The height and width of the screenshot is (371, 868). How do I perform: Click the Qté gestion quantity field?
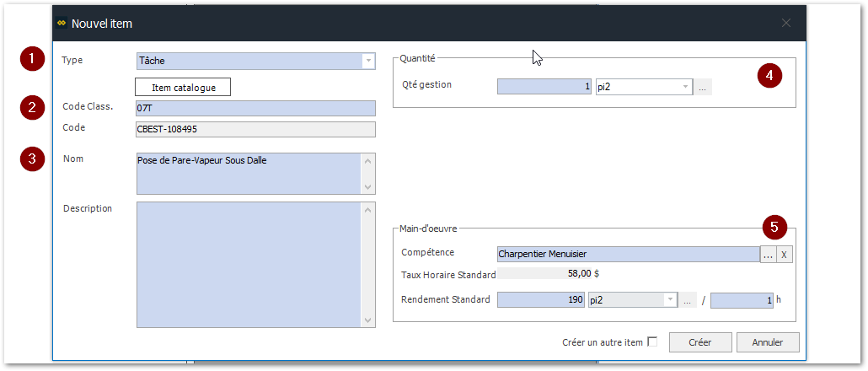coord(544,86)
